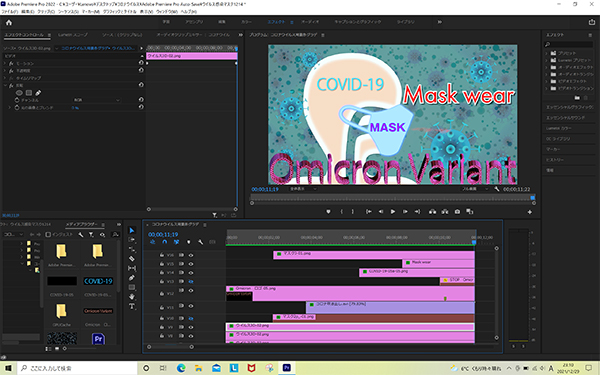Image resolution: width=600 pixels, height=375 pixels.
Task: Expand the Time Remapping effect
Action: pos(5,78)
